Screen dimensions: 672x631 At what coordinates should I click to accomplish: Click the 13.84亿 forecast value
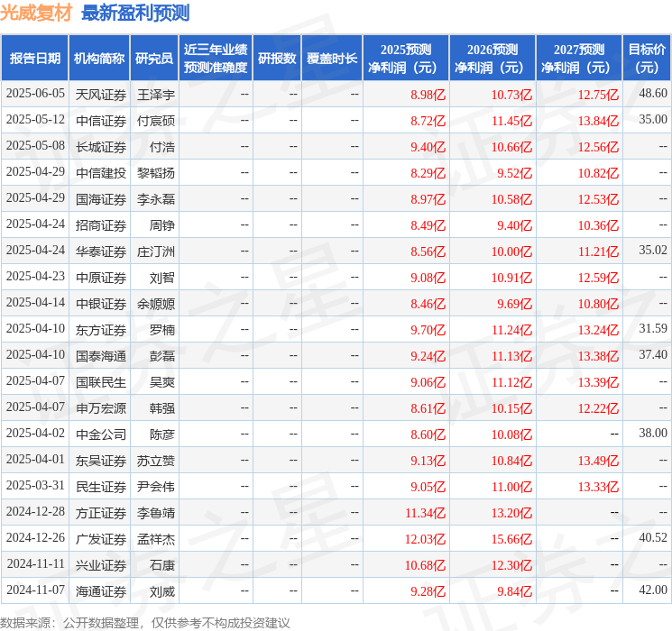pos(598,121)
